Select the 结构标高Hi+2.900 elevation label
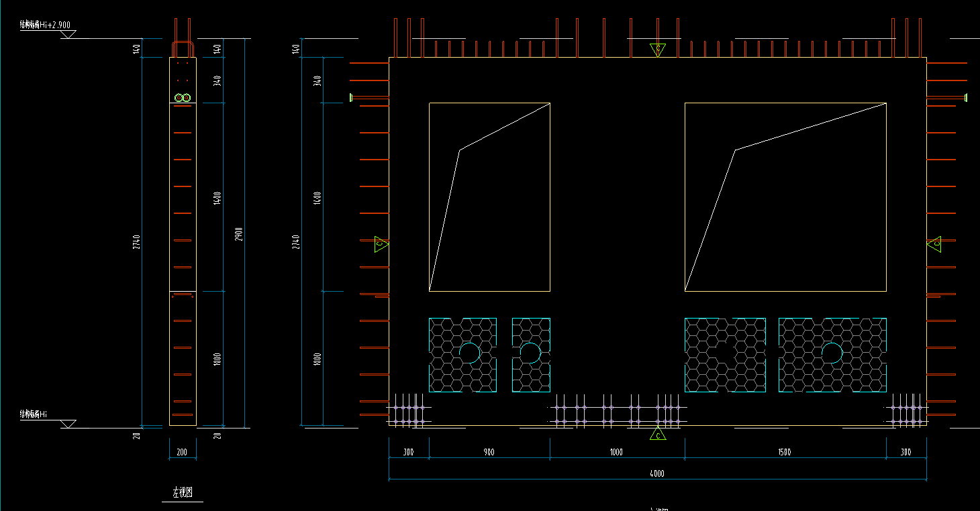The width and height of the screenshot is (980, 511). tap(44, 25)
